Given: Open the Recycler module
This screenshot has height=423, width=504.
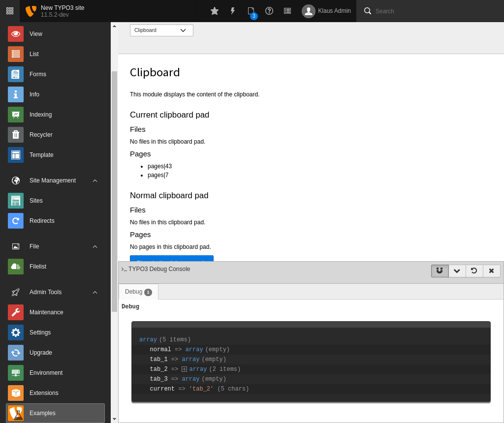Looking at the screenshot, I should (x=41, y=135).
